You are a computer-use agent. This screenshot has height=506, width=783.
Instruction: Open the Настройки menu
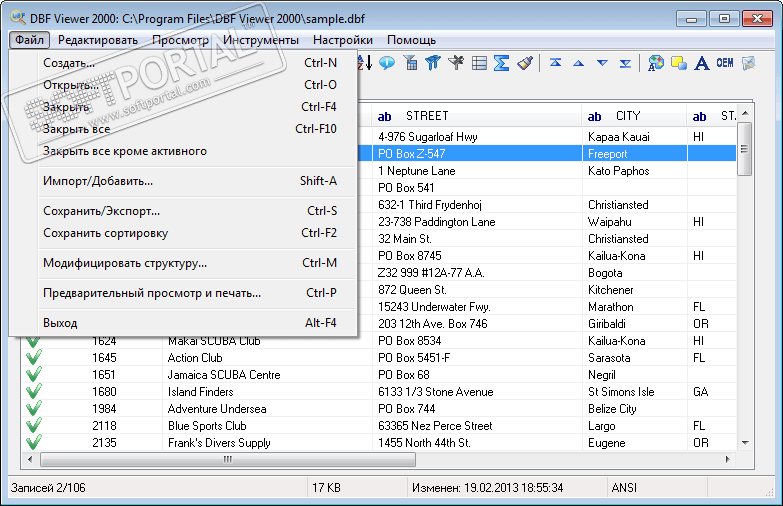(343, 40)
